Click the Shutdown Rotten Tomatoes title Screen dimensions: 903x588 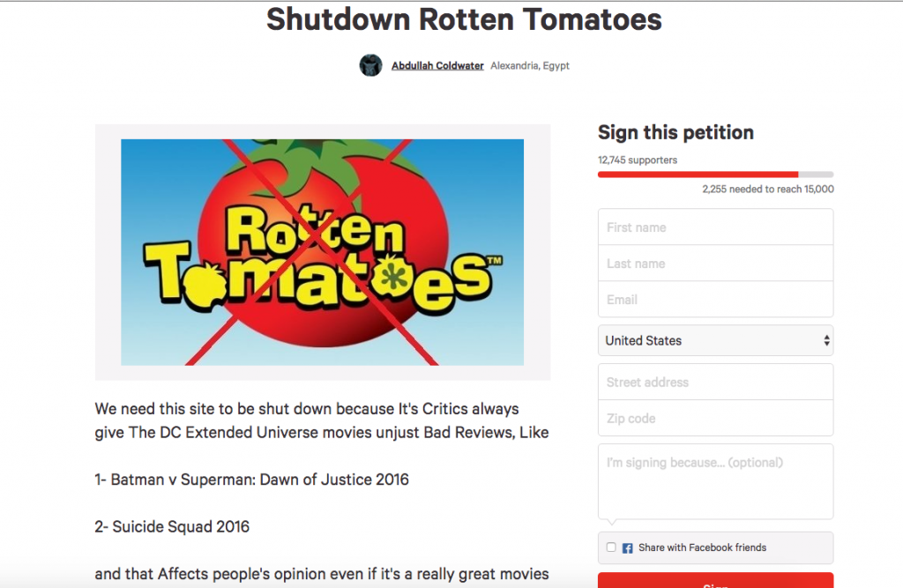click(x=464, y=19)
